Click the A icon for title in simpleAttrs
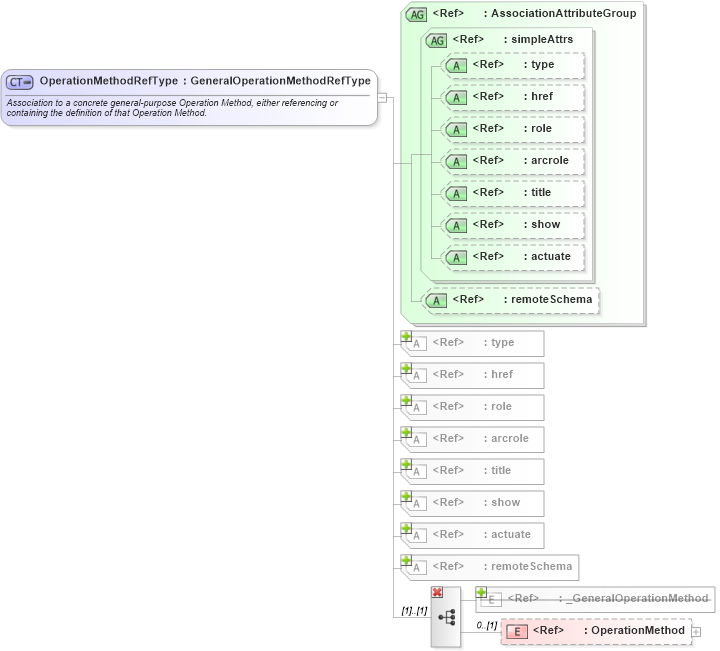 tap(456, 194)
